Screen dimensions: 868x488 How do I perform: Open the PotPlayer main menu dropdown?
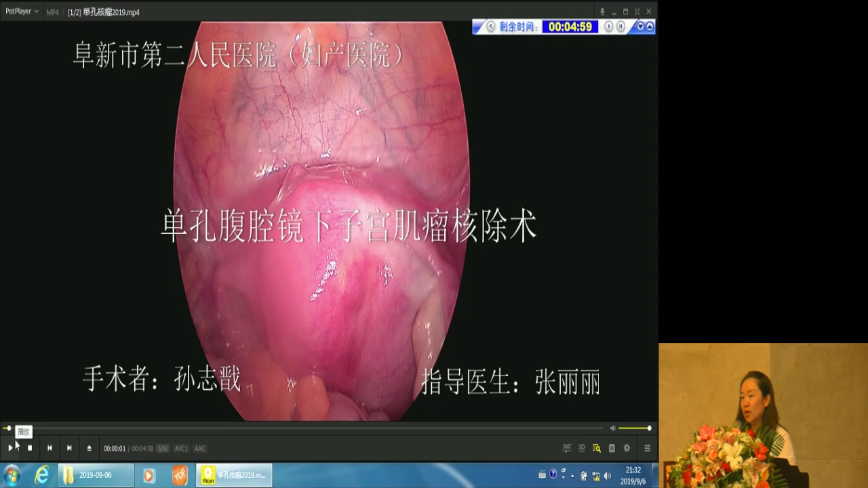click(x=22, y=12)
